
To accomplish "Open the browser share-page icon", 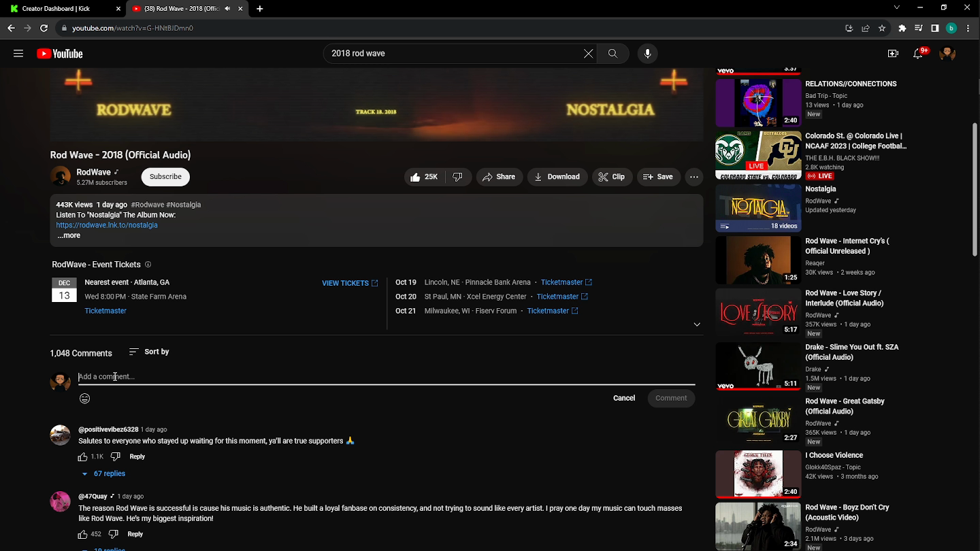I will pos(866,28).
